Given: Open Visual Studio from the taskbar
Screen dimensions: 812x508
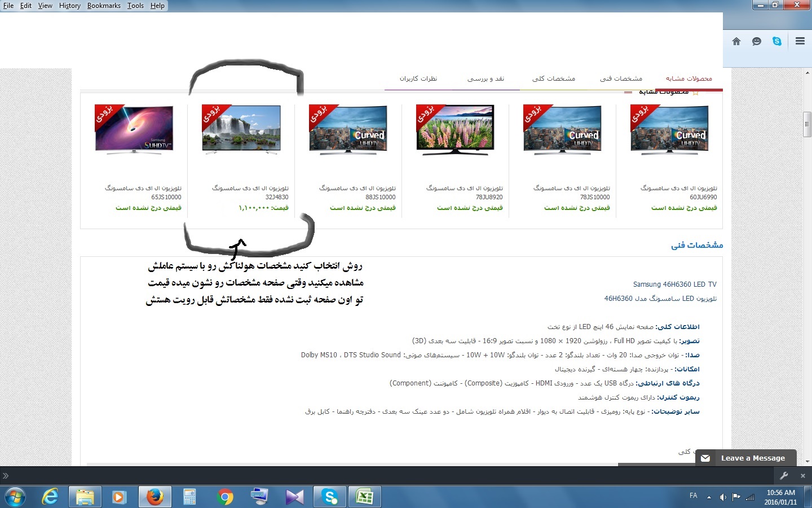Looking at the screenshot, I should (294, 497).
